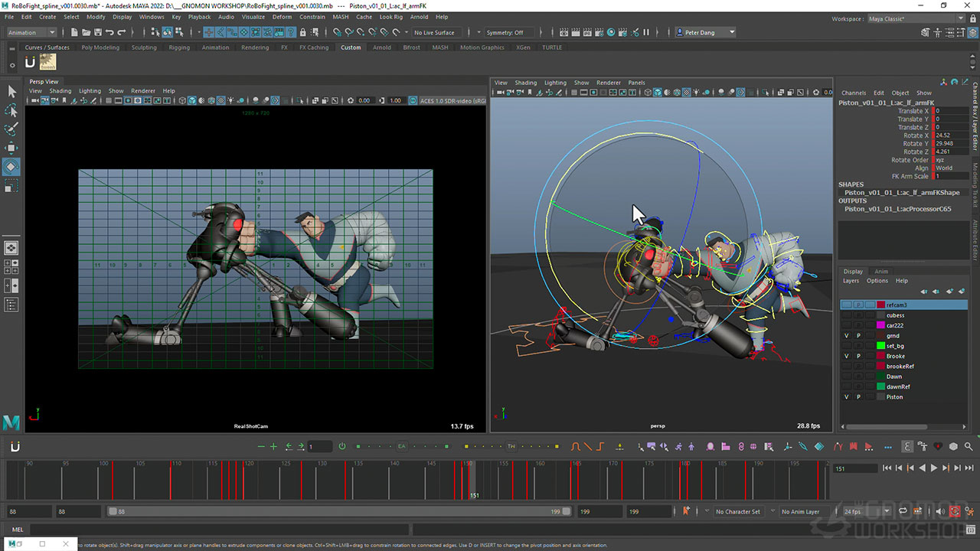Activate the Rotate tool in the toolbox
The width and height of the screenshot is (980, 551).
(x=11, y=166)
